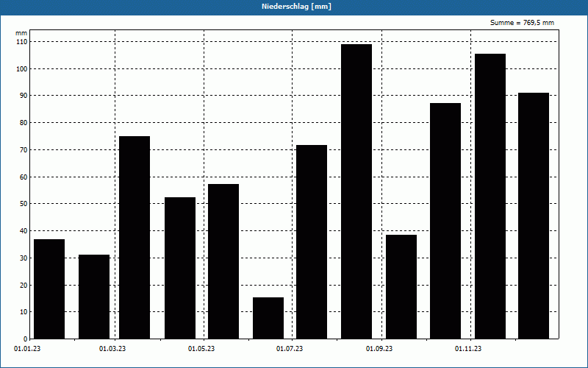Click the 01.07.23 date label
The image size is (588, 368).
(290, 349)
